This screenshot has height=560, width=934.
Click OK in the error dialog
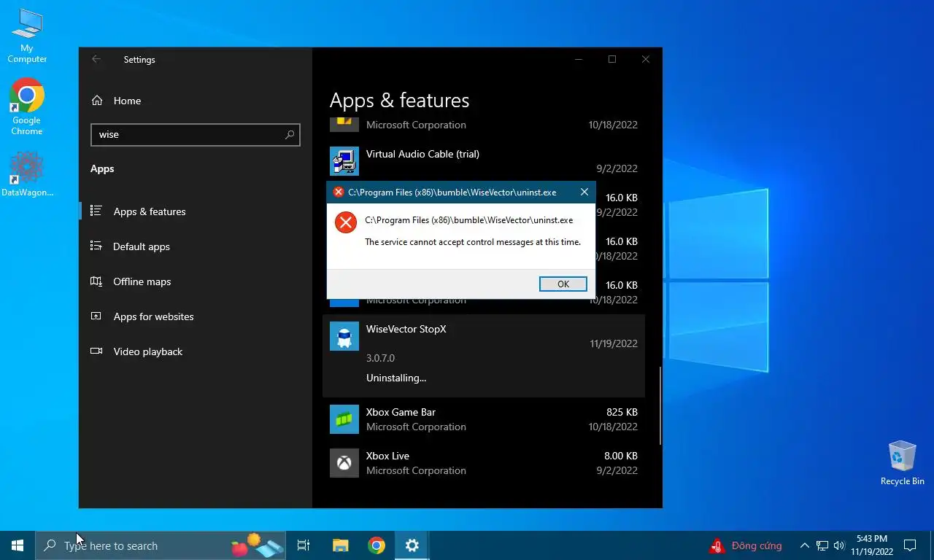[563, 284]
